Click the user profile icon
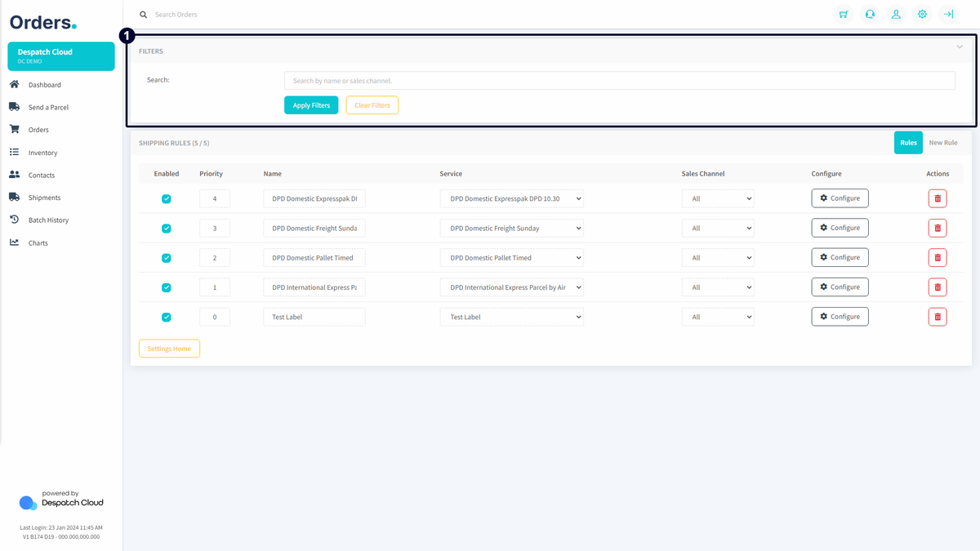This screenshot has height=551, width=980. [x=896, y=14]
